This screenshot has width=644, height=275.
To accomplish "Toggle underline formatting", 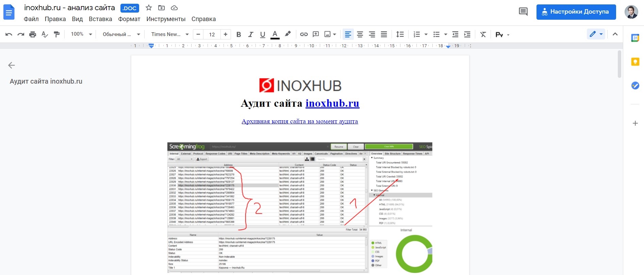I will (x=263, y=34).
